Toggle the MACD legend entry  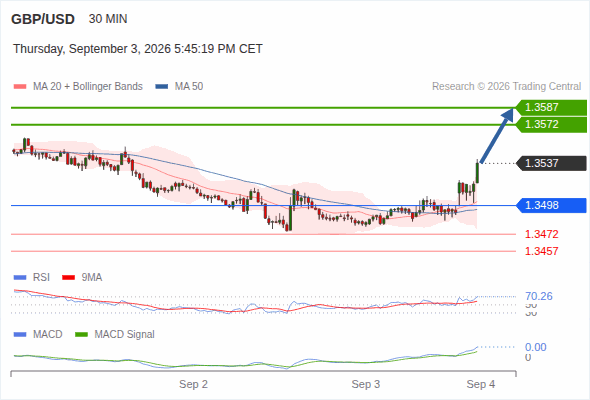(38, 334)
